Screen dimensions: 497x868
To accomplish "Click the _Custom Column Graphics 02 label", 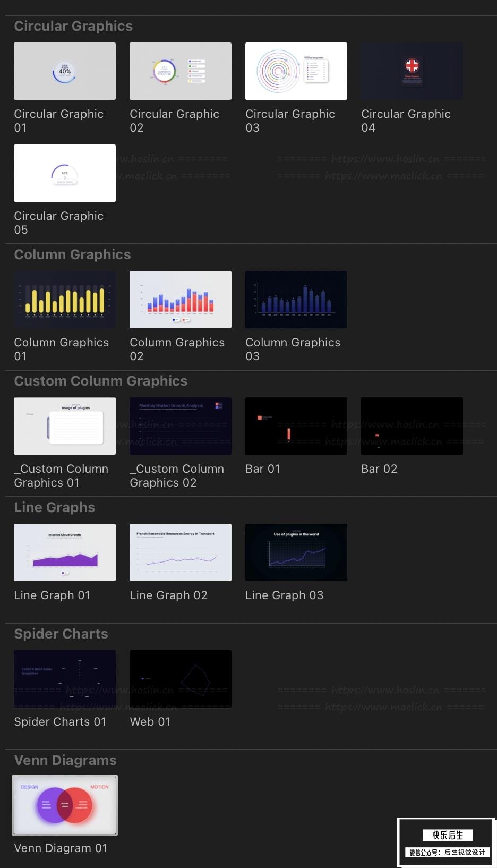I will tap(177, 475).
